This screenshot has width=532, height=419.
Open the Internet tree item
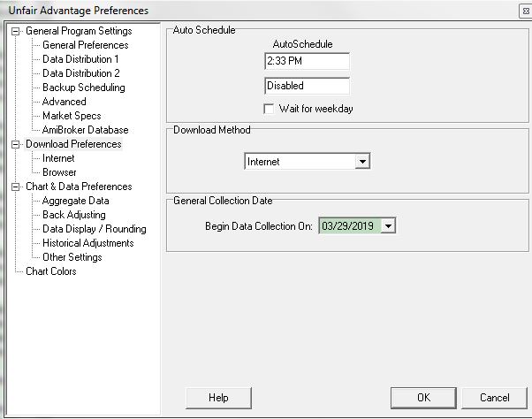pyautogui.click(x=58, y=158)
